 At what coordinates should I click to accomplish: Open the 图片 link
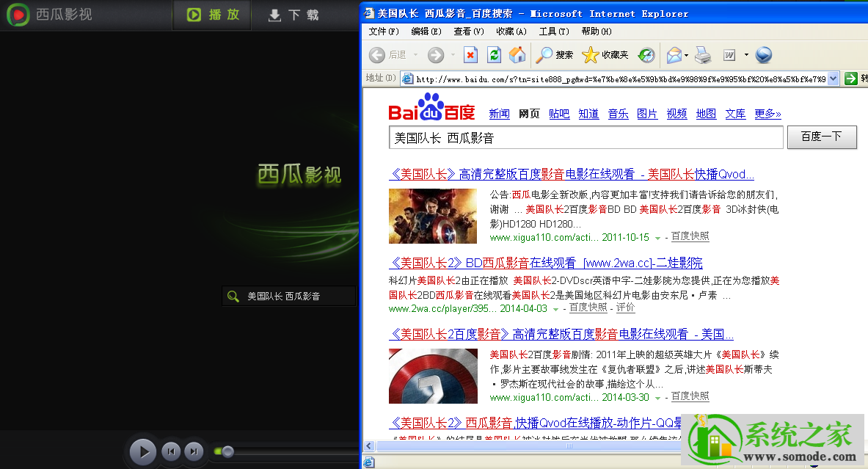pos(647,114)
